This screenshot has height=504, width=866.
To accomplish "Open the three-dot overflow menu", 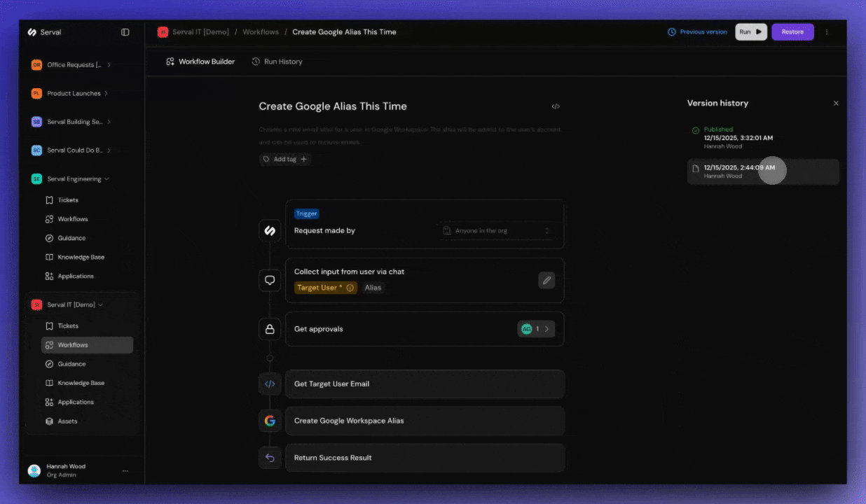I will point(827,31).
